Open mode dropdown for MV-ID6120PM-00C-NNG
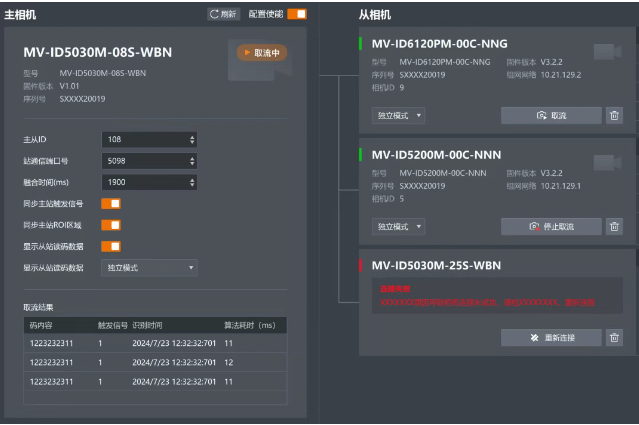The image size is (639, 425). point(399,116)
